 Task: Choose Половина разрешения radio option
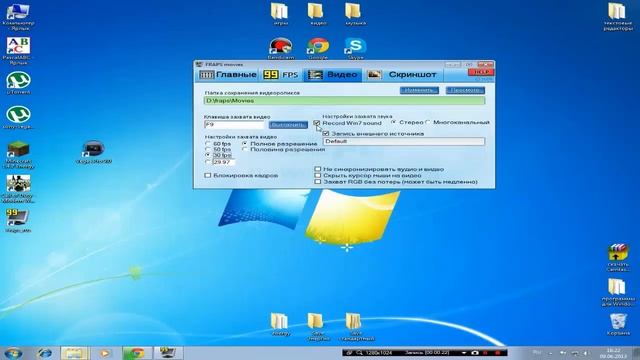click(x=244, y=150)
